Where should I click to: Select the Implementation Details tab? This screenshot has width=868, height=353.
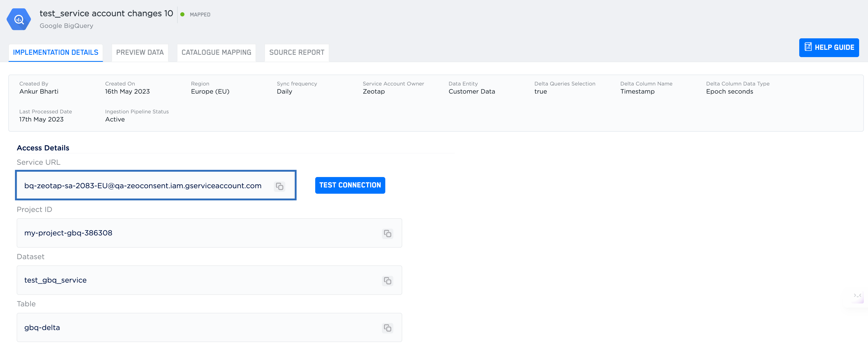(x=55, y=53)
